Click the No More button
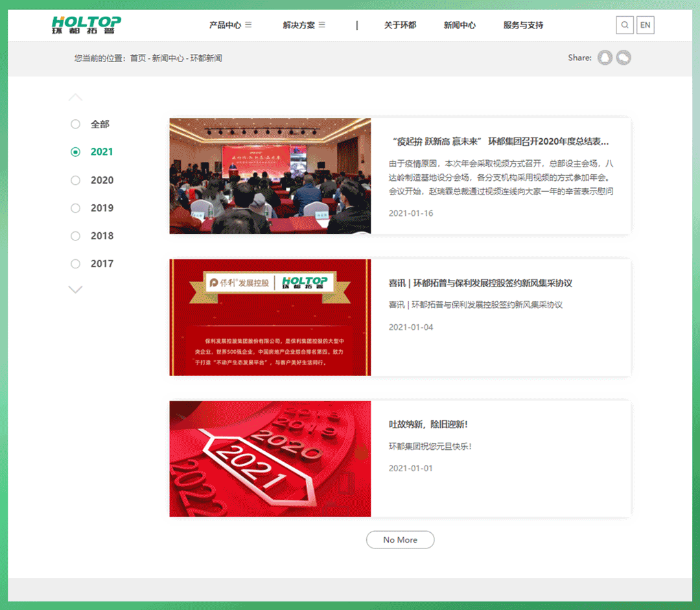This screenshot has width=700, height=610. tap(400, 539)
